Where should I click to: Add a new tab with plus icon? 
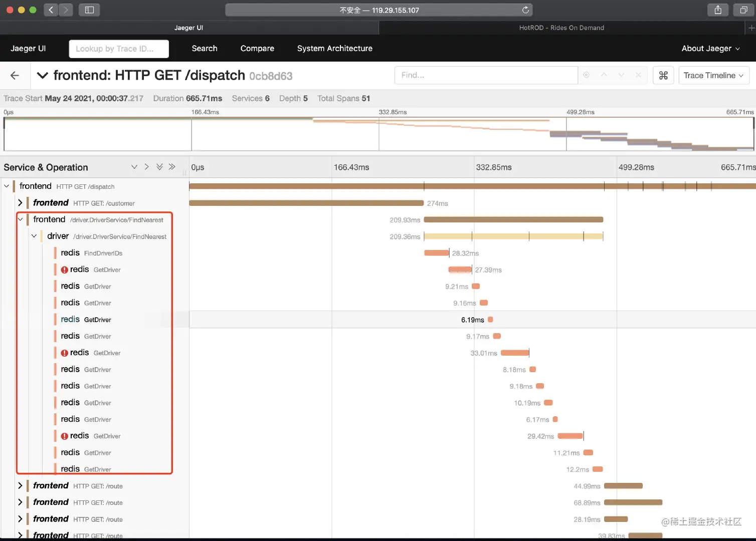click(x=751, y=28)
